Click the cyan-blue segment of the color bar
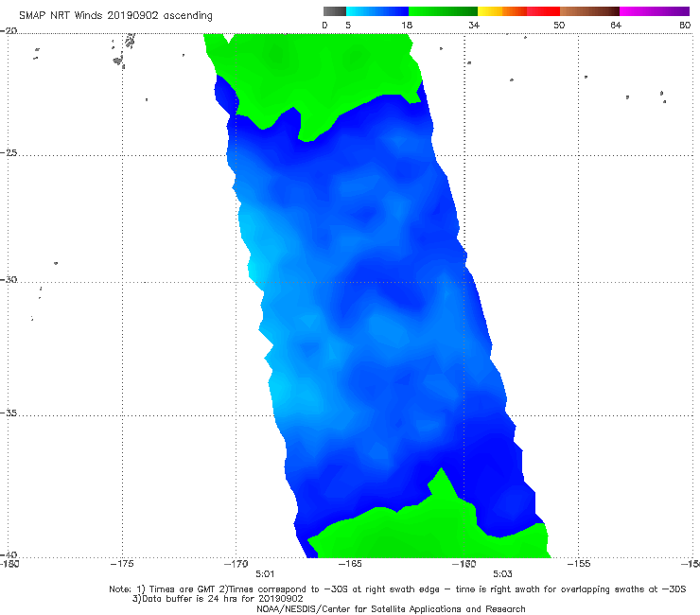Viewport: 700px width, 615px height. pyautogui.click(x=377, y=11)
